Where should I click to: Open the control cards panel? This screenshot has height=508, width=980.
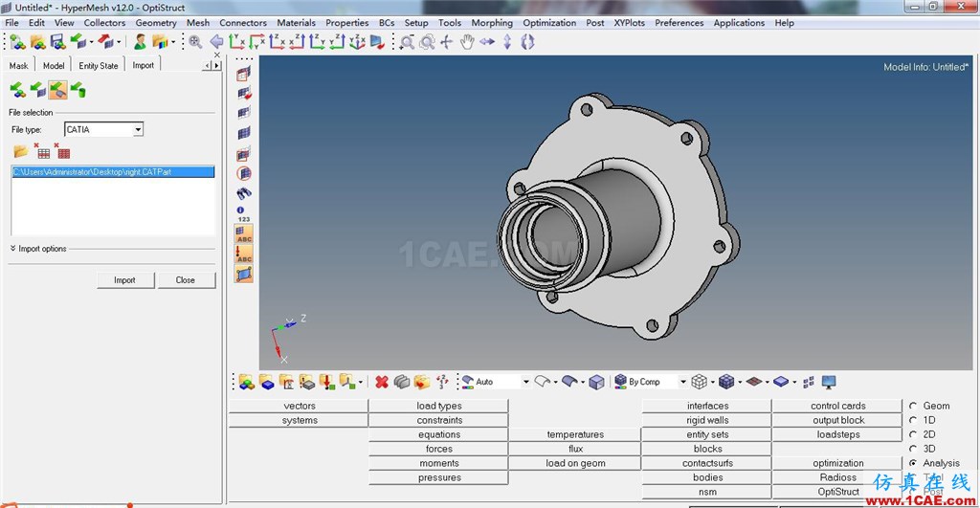pos(837,406)
